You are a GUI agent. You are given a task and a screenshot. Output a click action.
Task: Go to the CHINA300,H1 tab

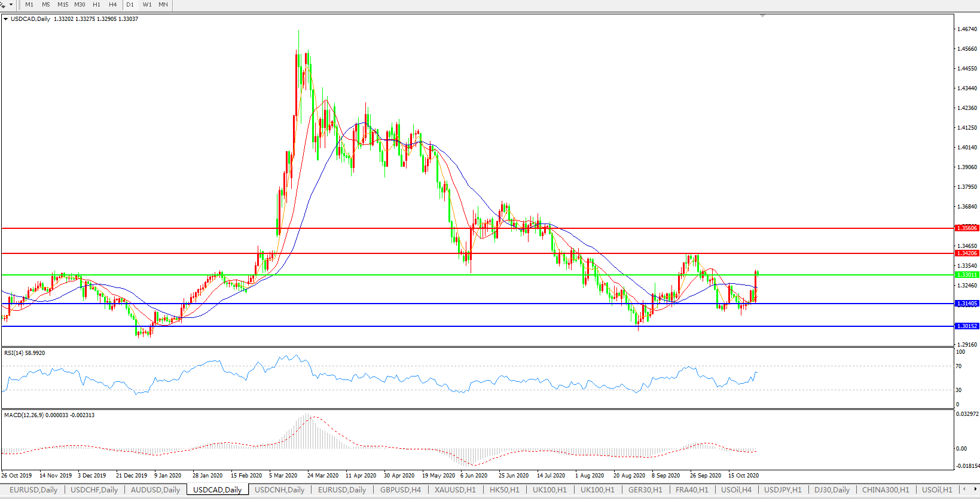(885, 490)
